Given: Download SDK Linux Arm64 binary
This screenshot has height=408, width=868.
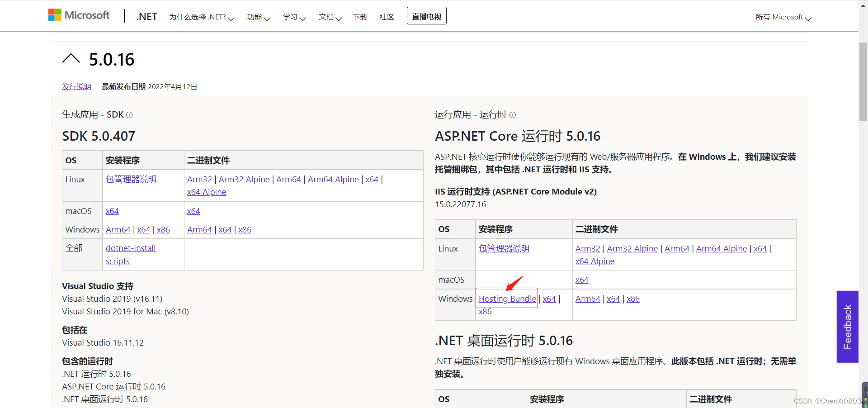Looking at the screenshot, I should tap(288, 179).
